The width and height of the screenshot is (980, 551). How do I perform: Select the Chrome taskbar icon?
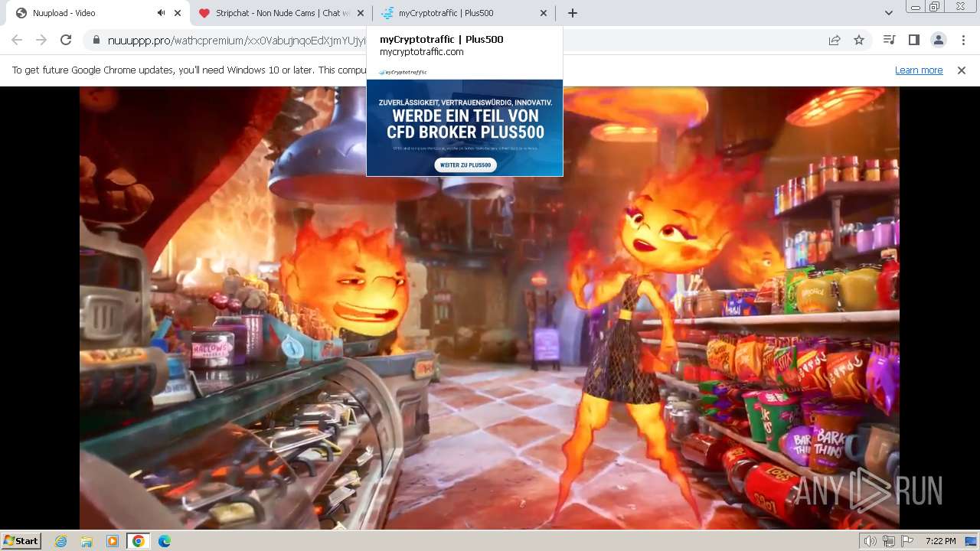click(x=139, y=541)
